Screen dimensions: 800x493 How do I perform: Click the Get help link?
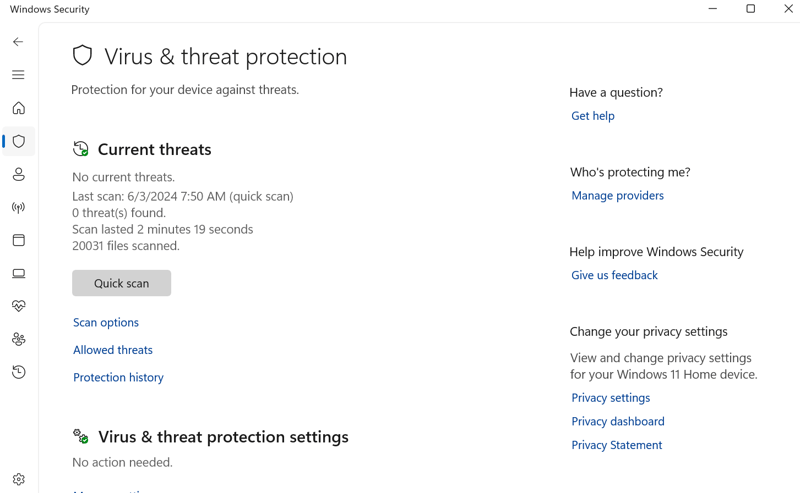click(x=593, y=116)
